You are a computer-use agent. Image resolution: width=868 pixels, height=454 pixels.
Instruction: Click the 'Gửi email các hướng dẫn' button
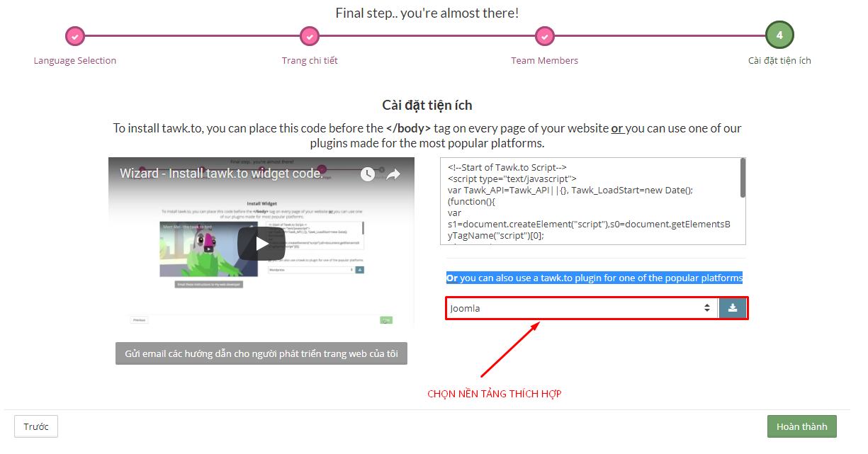(261, 353)
